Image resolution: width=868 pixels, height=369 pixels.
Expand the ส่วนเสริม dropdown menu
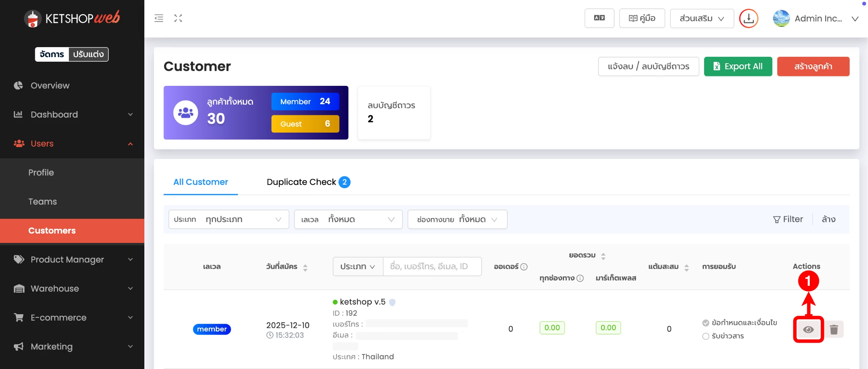point(701,18)
